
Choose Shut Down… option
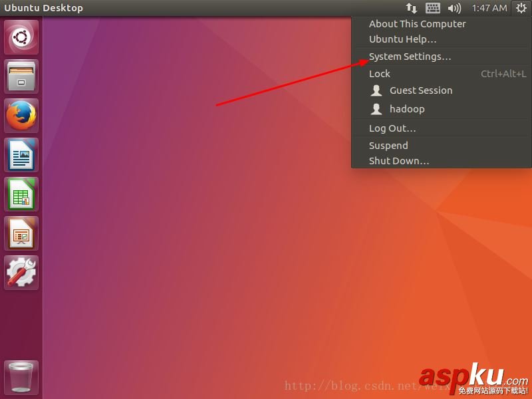coord(442,160)
